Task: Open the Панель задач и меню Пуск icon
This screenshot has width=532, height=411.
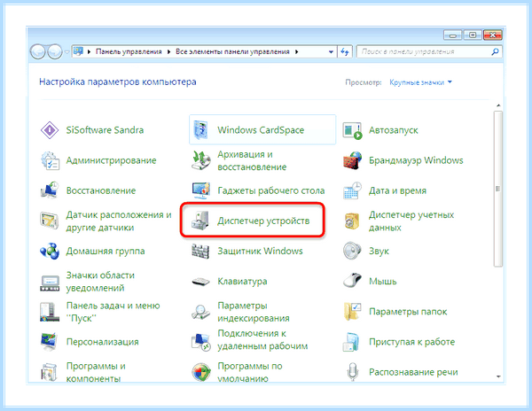Action: coord(50,312)
